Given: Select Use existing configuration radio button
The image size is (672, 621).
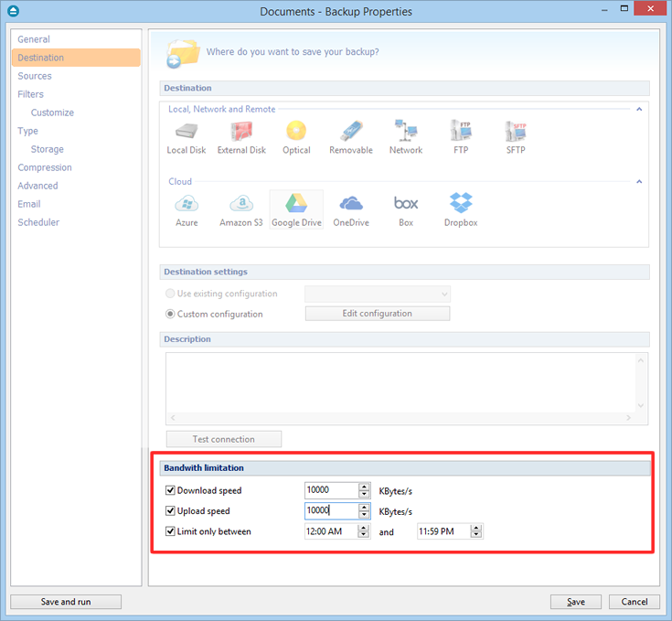Looking at the screenshot, I should (170, 294).
